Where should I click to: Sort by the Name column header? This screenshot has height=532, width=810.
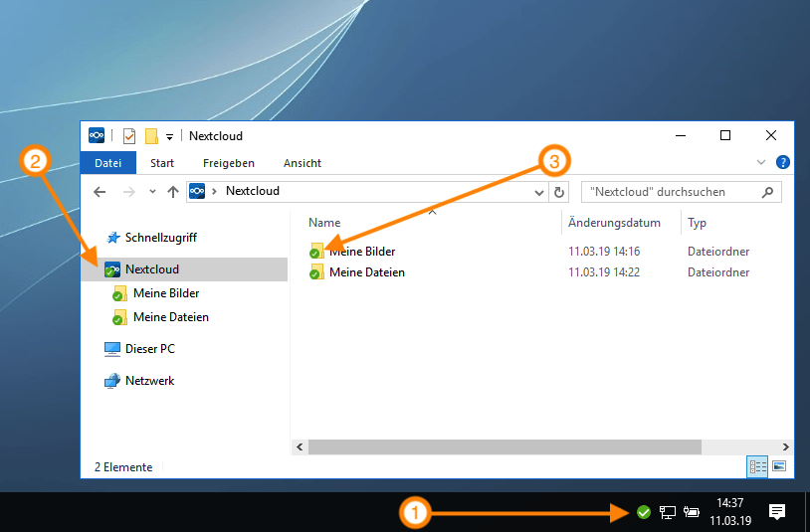[x=324, y=223]
